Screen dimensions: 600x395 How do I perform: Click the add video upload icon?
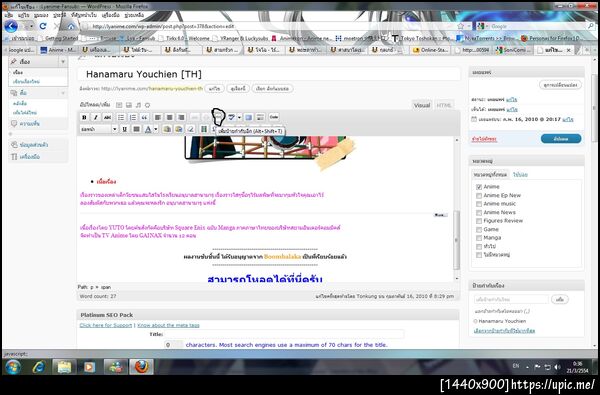(x=129, y=105)
